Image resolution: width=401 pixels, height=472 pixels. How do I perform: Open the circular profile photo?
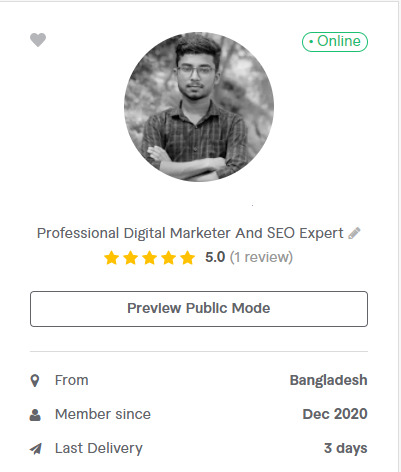tap(199, 107)
